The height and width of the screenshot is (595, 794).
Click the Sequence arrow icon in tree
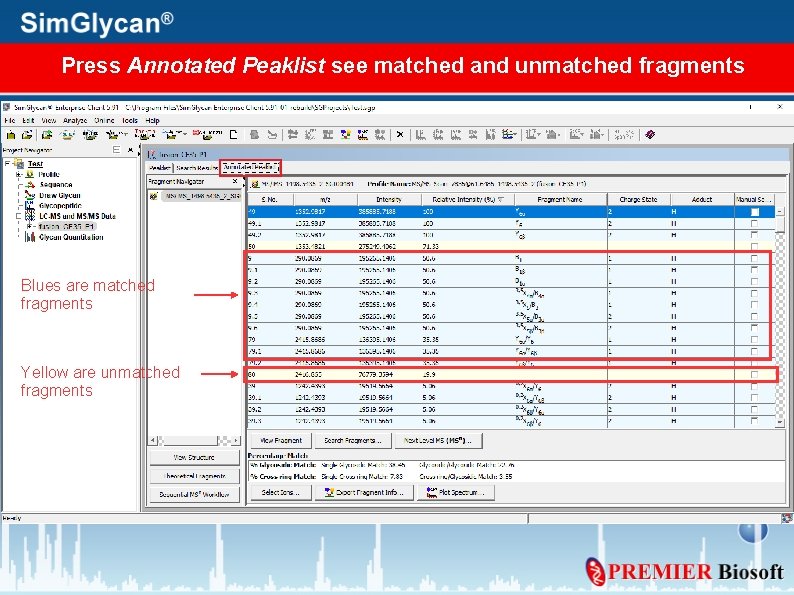[x=30, y=185]
